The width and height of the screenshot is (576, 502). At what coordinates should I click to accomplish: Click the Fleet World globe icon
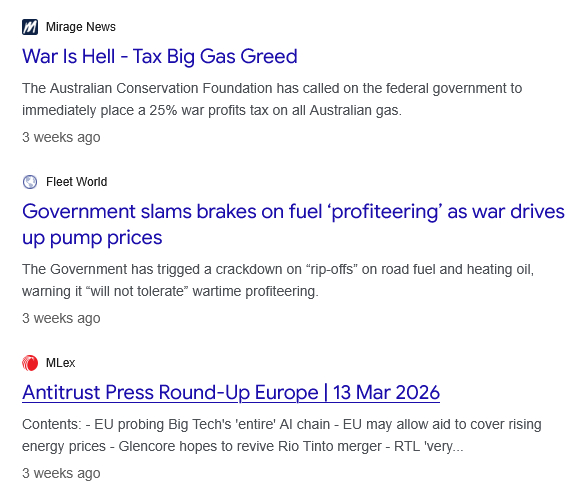click(x=30, y=182)
